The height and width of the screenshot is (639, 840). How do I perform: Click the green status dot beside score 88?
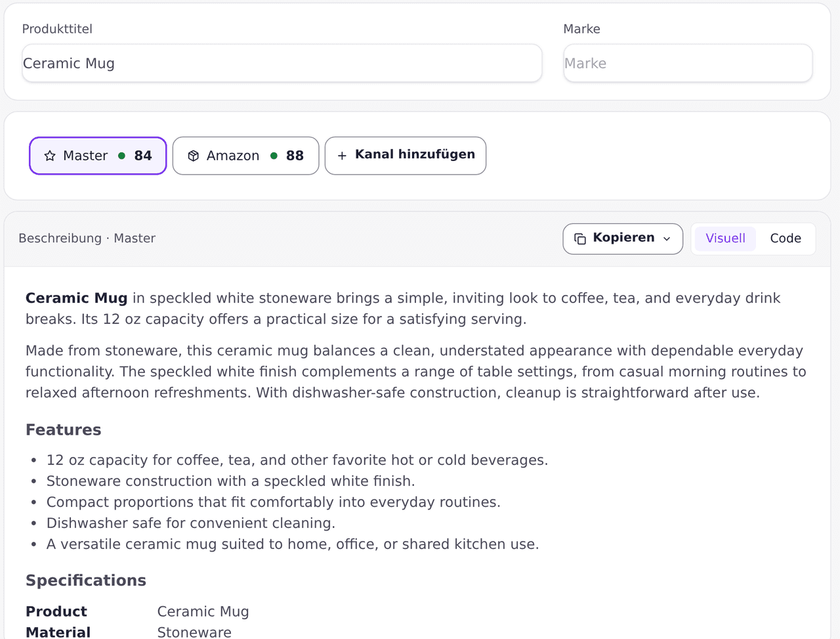pyautogui.click(x=274, y=156)
